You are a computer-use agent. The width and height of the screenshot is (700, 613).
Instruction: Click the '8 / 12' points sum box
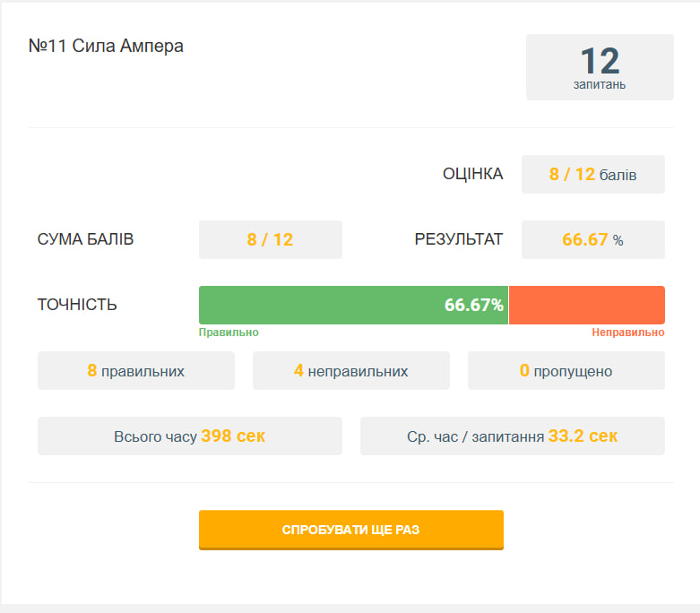270,239
